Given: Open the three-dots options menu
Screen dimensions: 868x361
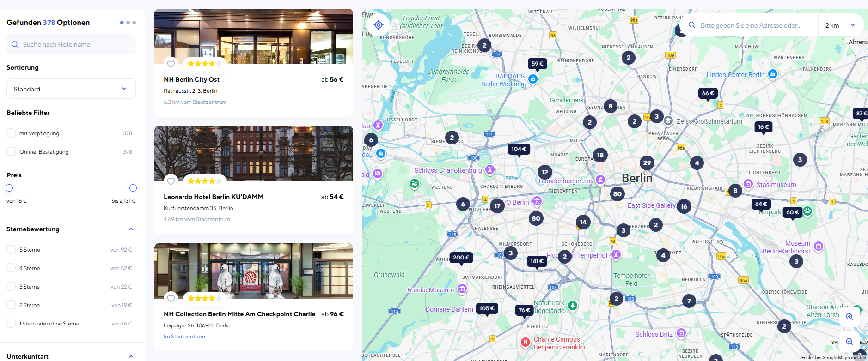Looking at the screenshot, I should tap(128, 23).
